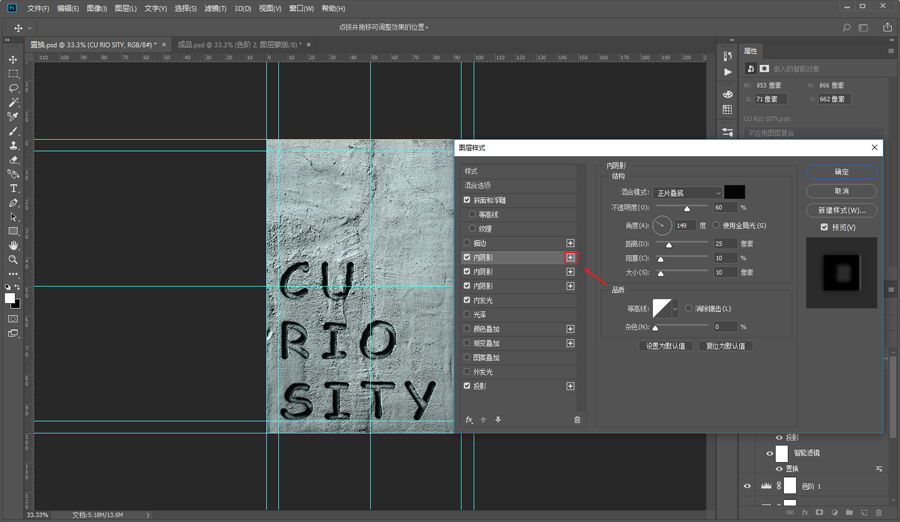Click the plus icon next to 描边
The width and height of the screenshot is (900, 522).
coord(570,243)
